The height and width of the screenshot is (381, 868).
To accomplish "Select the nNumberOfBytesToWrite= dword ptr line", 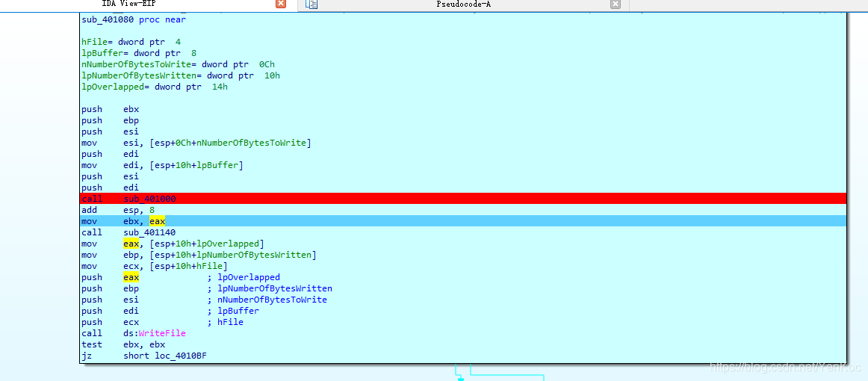I will pos(178,64).
